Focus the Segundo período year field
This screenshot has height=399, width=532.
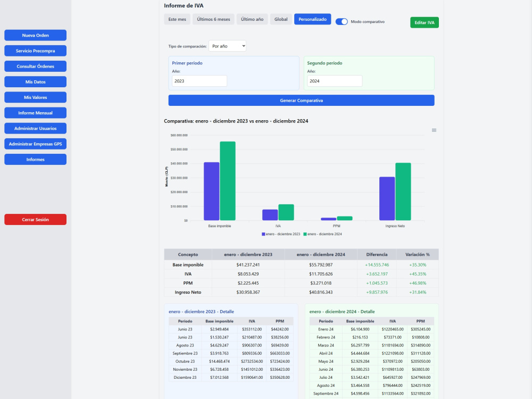[x=335, y=81]
